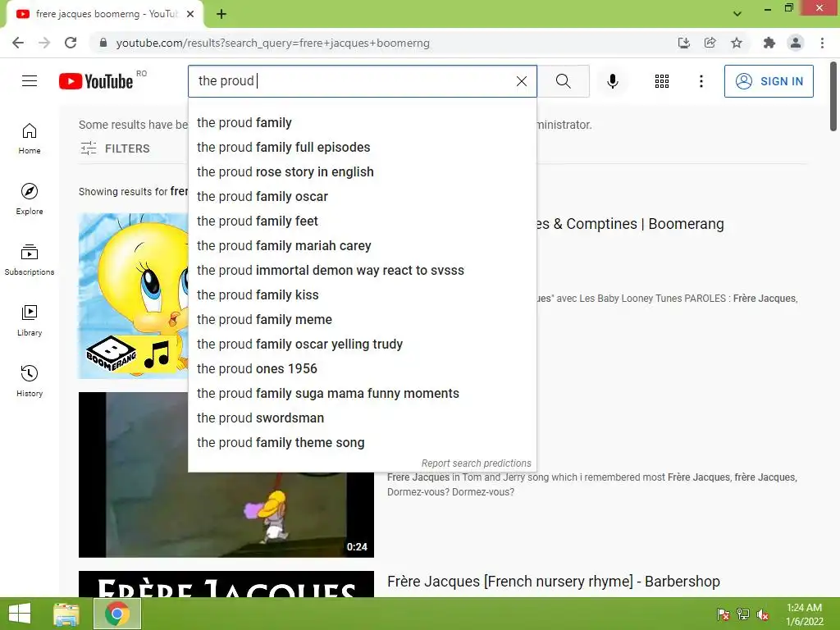Image resolution: width=840 pixels, height=630 pixels.
Task: Open the YouTube apps grid
Action: tap(662, 81)
